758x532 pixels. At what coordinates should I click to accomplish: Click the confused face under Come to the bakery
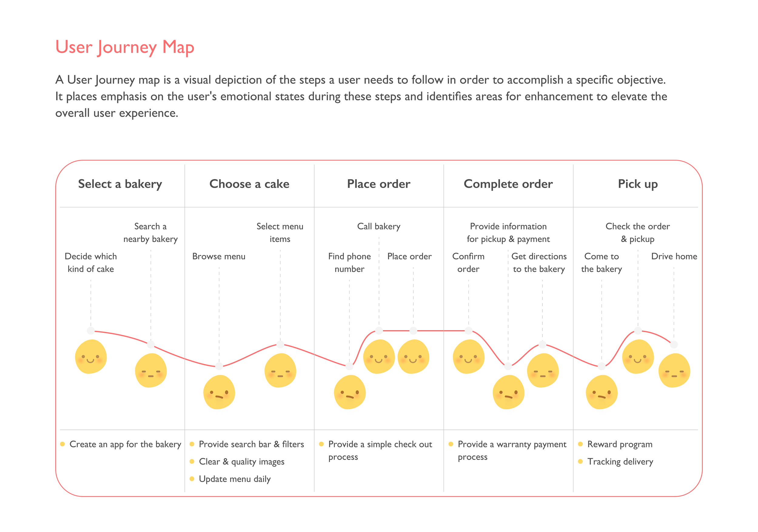click(602, 392)
